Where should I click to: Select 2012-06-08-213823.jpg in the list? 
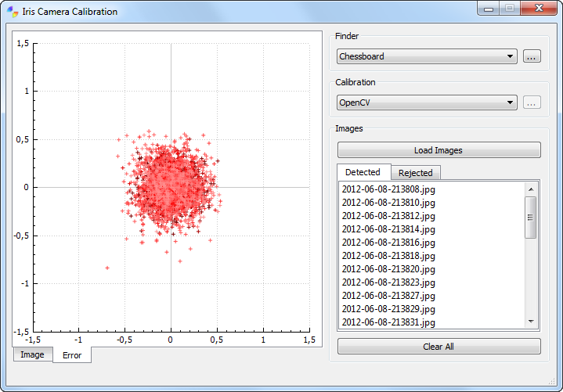coord(432,282)
